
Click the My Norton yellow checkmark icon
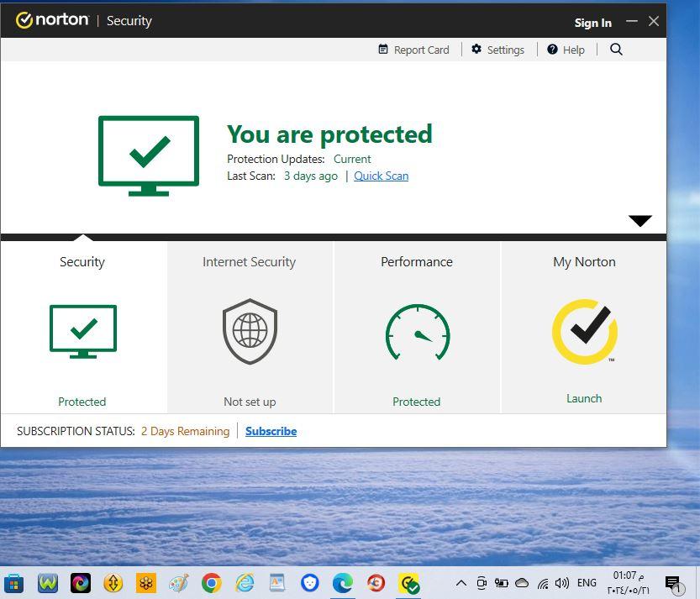(x=585, y=332)
